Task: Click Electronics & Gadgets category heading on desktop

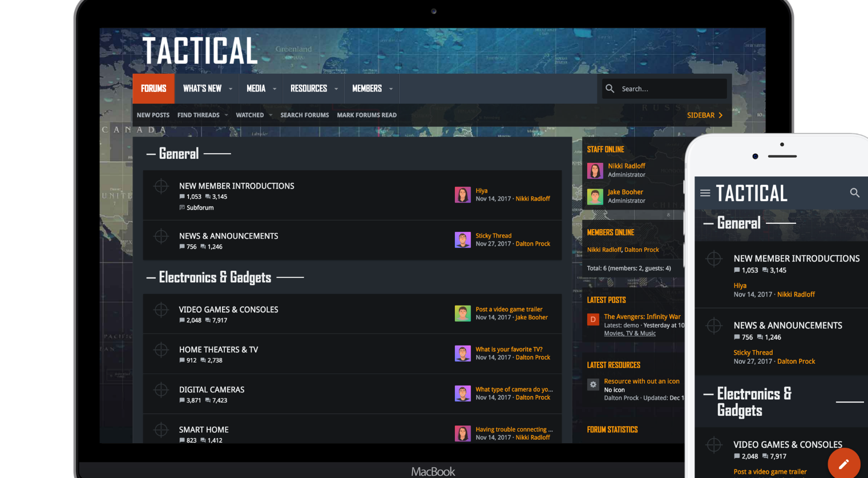Action: pos(215,278)
